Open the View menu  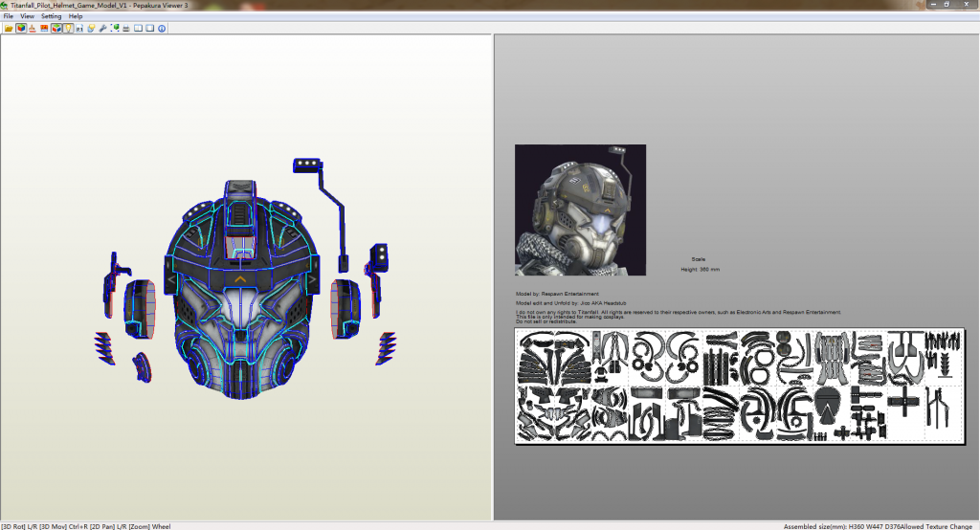(28, 16)
